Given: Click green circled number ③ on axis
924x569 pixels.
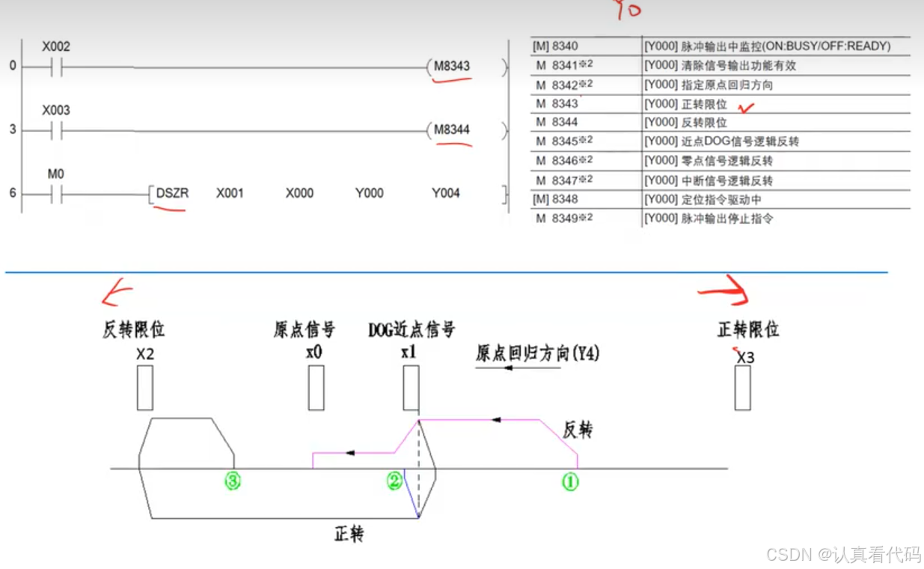Looking at the screenshot, I should pos(233,481).
